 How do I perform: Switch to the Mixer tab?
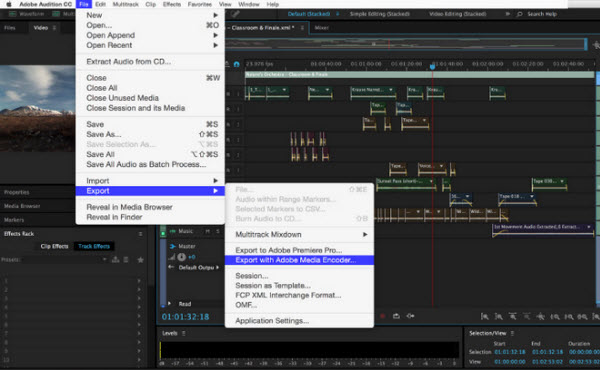tap(321, 28)
